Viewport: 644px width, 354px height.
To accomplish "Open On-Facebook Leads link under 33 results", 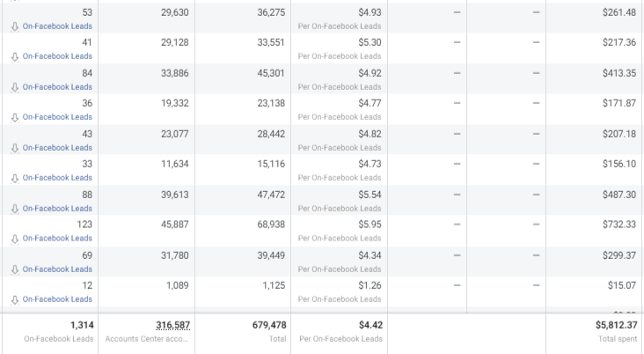I will [x=57, y=178].
